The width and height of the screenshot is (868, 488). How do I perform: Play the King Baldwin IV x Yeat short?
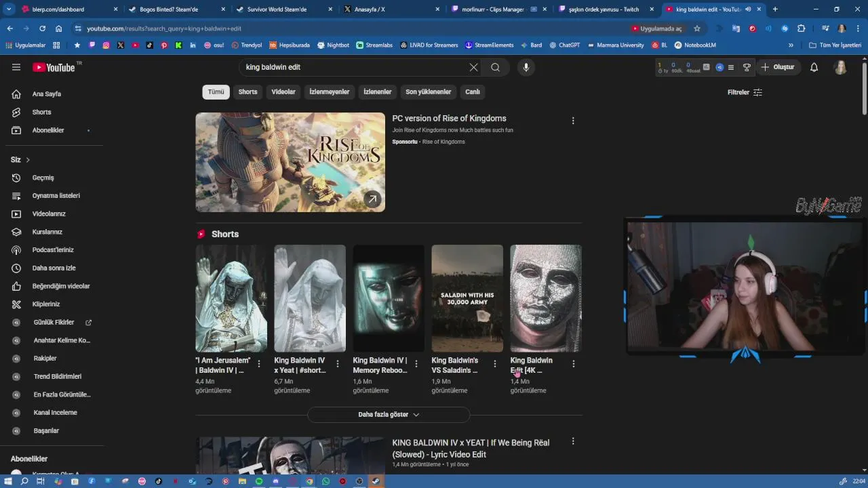tap(310, 298)
